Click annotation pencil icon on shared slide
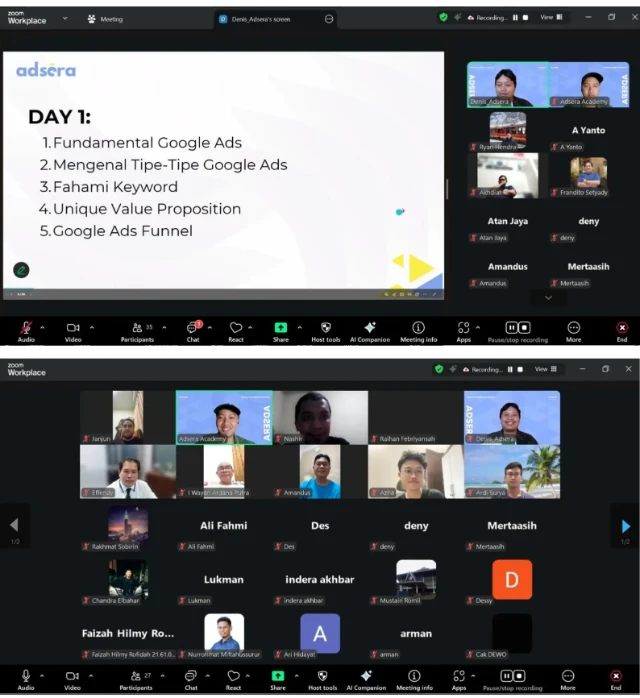Image resolution: width=640 pixels, height=698 pixels. 21,270
